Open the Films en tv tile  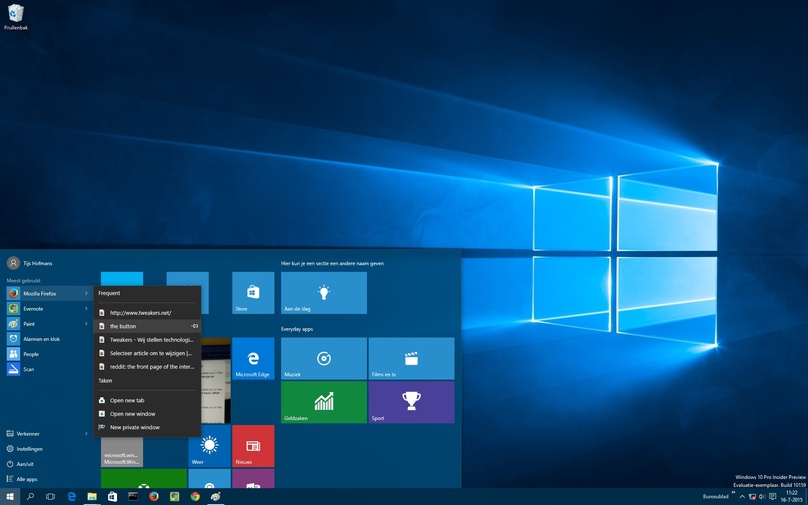tap(411, 359)
